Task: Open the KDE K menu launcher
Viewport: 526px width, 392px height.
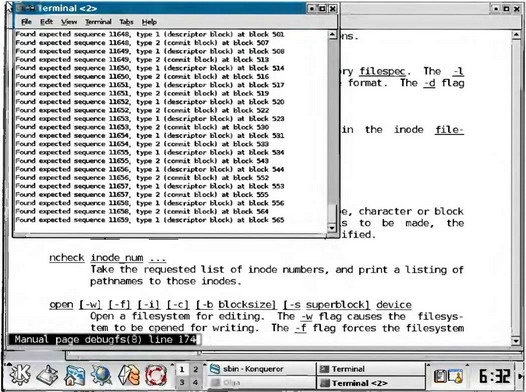Action: [19, 375]
